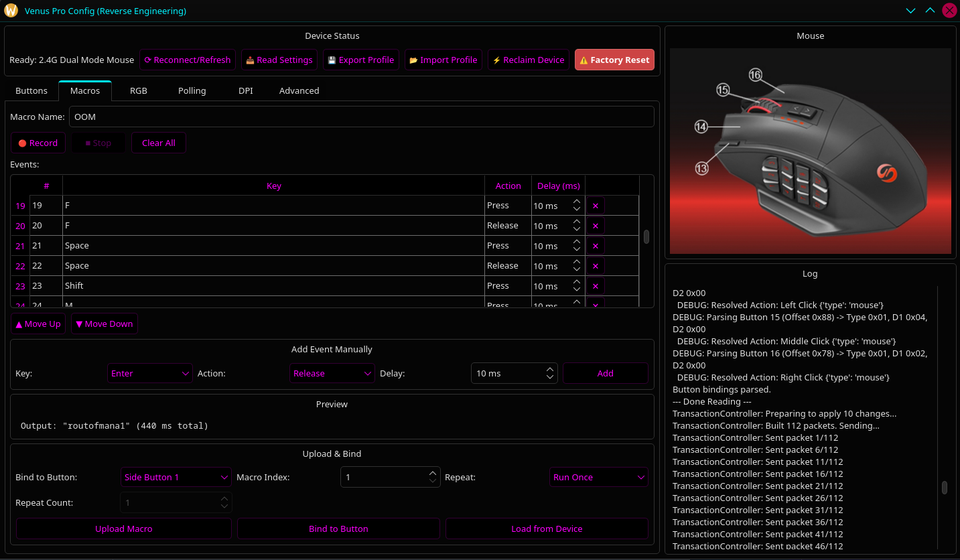Click the Move Down arrow button
The width and height of the screenshot is (960, 560).
[104, 324]
